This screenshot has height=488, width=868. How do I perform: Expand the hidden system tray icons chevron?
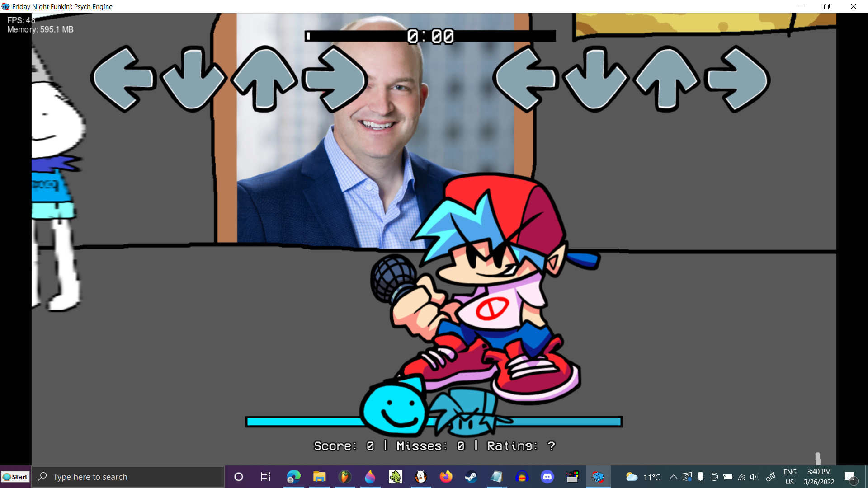[673, 477]
